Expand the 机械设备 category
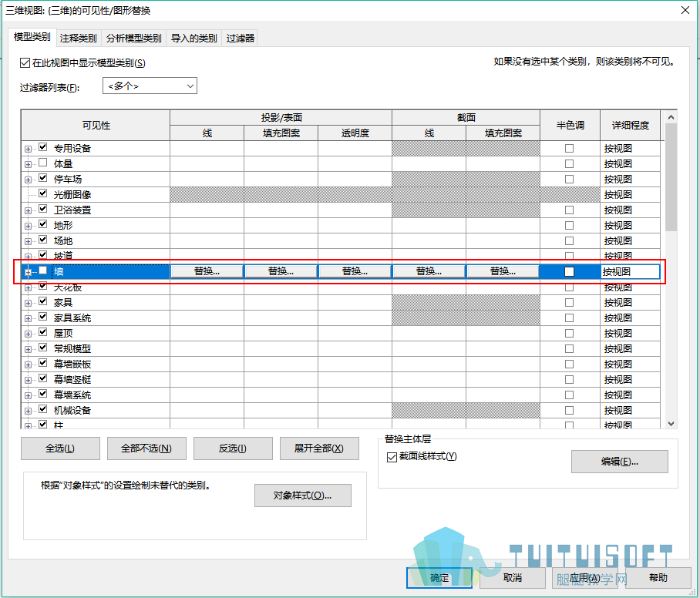700x598 pixels. (x=28, y=411)
